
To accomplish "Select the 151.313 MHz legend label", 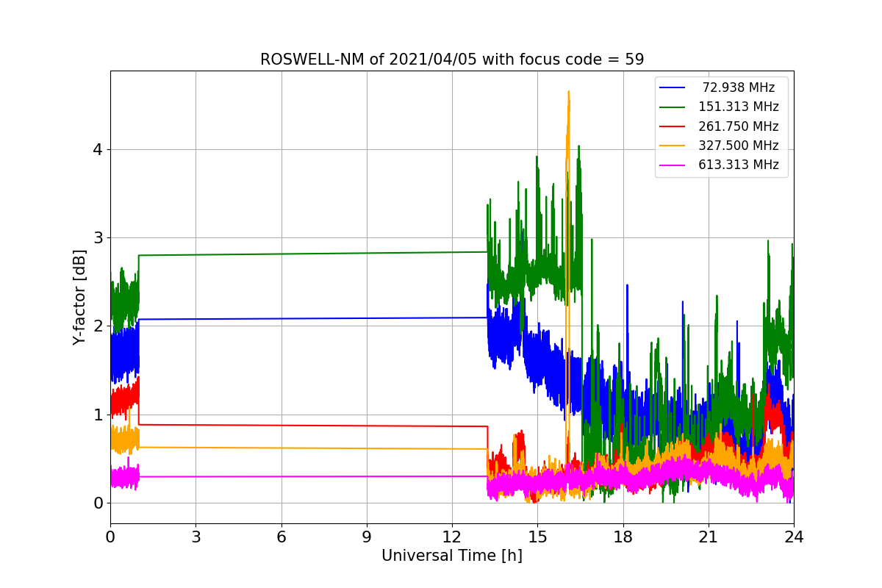I will [739, 107].
